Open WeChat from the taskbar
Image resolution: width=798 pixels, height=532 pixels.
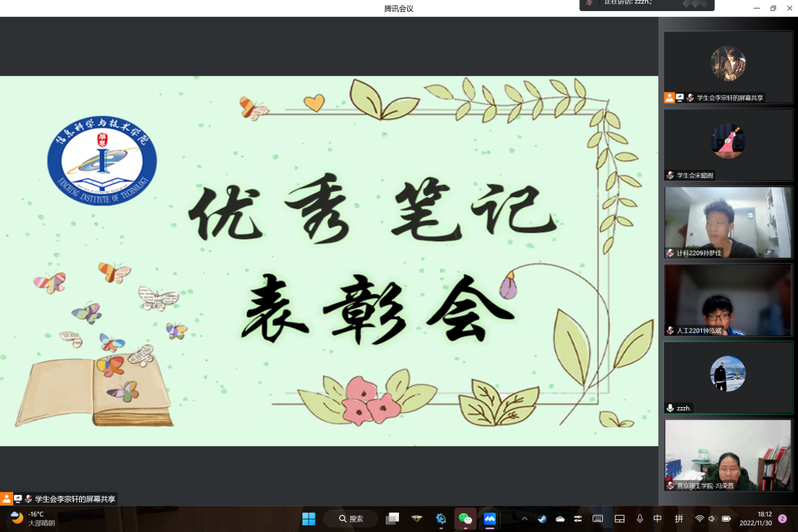[x=465, y=519]
